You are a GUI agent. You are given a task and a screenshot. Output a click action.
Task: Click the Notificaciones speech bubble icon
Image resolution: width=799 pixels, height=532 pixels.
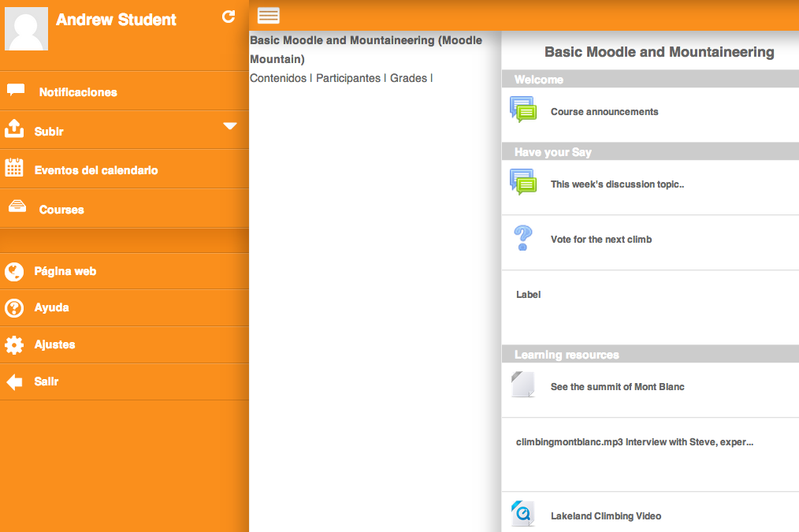coord(16,90)
